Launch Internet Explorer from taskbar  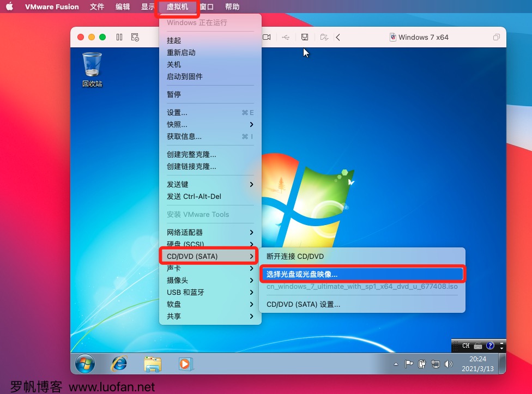(119, 364)
